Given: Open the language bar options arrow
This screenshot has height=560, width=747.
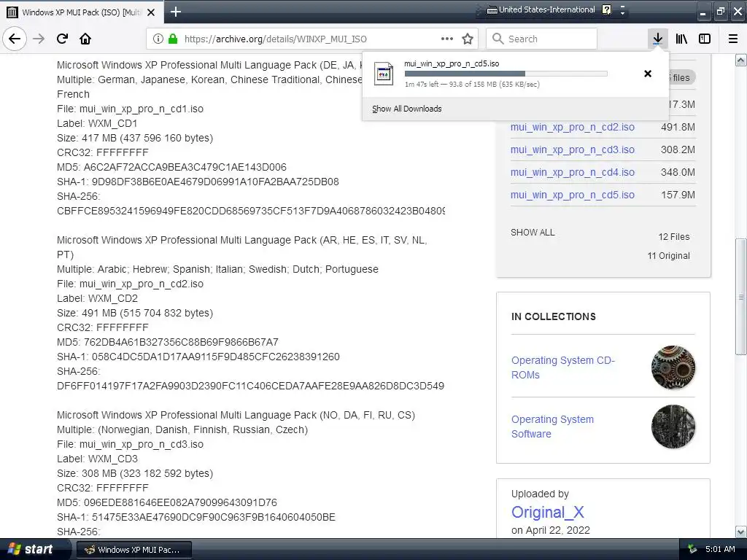Looking at the screenshot, I should 622,13.
